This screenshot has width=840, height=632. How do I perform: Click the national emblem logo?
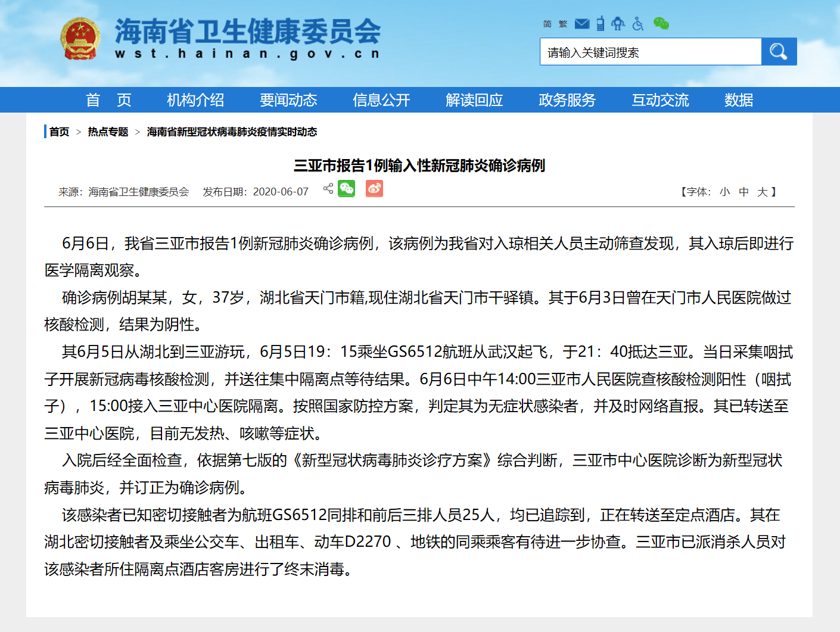(80, 39)
